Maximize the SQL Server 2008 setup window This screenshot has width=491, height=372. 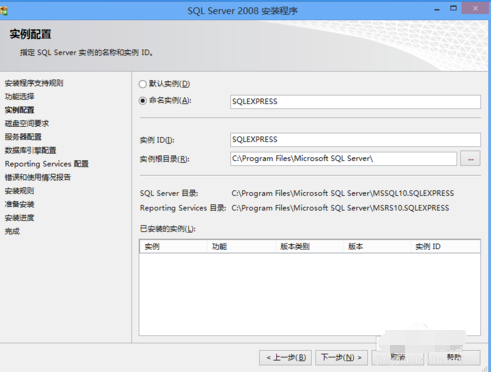[x=453, y=9]
